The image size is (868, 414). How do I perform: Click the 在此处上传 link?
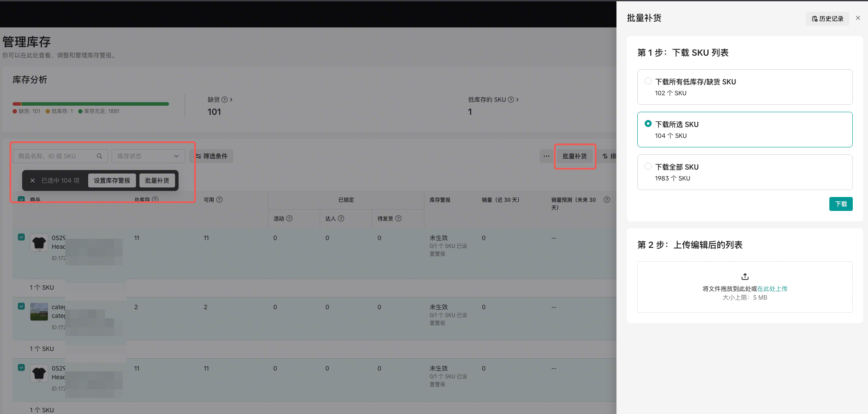[772, 289]
